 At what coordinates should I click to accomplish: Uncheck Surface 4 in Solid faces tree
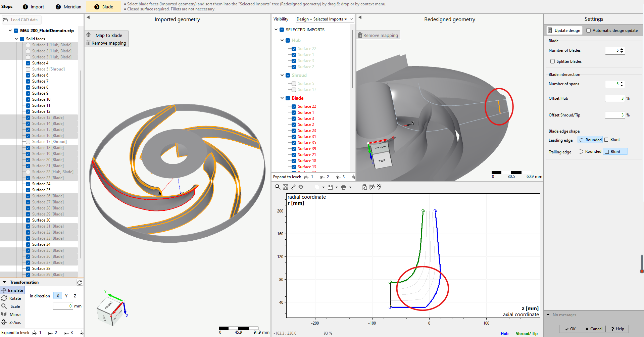[x=28, y=63]
